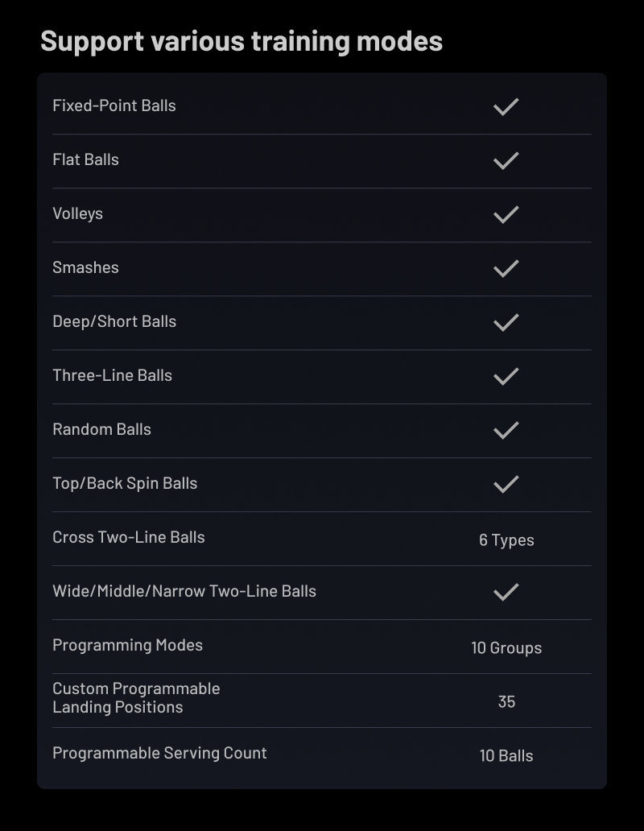This screenshot has width=644, height=831.
Task: Select the Cross Two-Line Balls label
Action: 129,537
